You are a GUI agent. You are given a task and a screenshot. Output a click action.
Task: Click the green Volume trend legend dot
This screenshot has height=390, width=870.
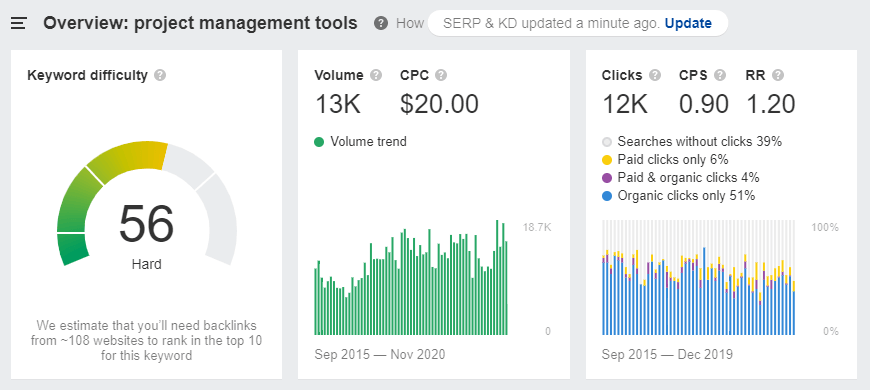point(319,142)
